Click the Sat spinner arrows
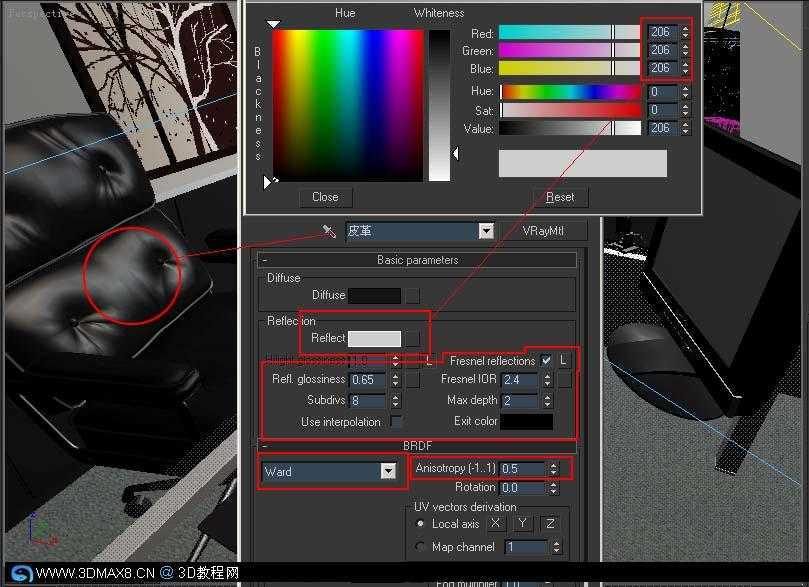The height and width of the screenshot is (587, 809). [x=685, y=110]
